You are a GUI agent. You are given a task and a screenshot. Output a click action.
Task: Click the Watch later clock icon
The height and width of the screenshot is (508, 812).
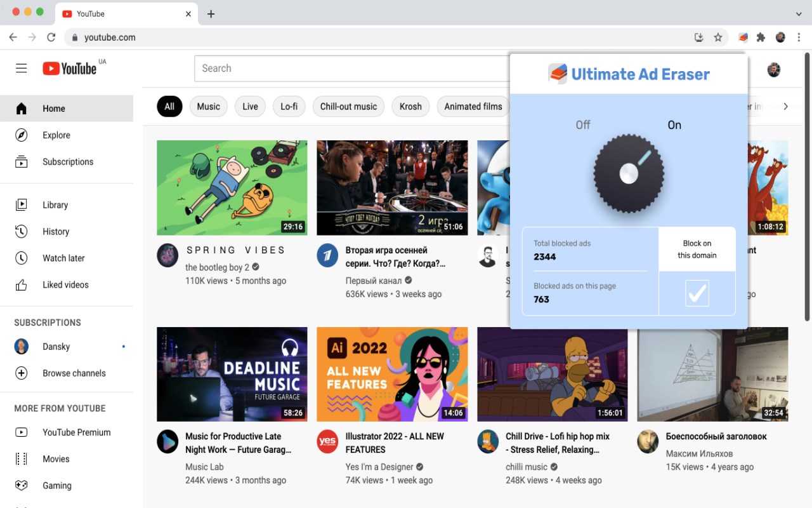22,258
